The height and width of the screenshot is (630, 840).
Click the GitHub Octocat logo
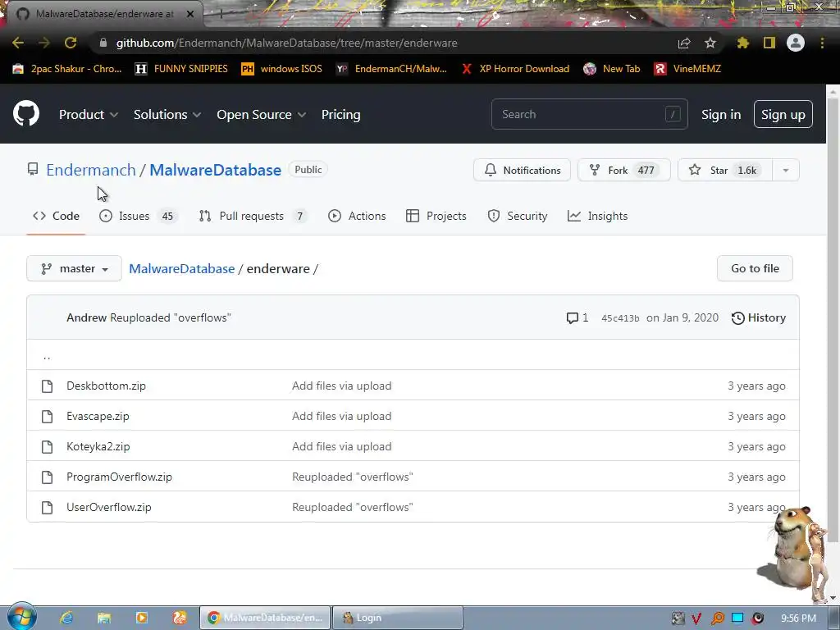tap(26, 113)
